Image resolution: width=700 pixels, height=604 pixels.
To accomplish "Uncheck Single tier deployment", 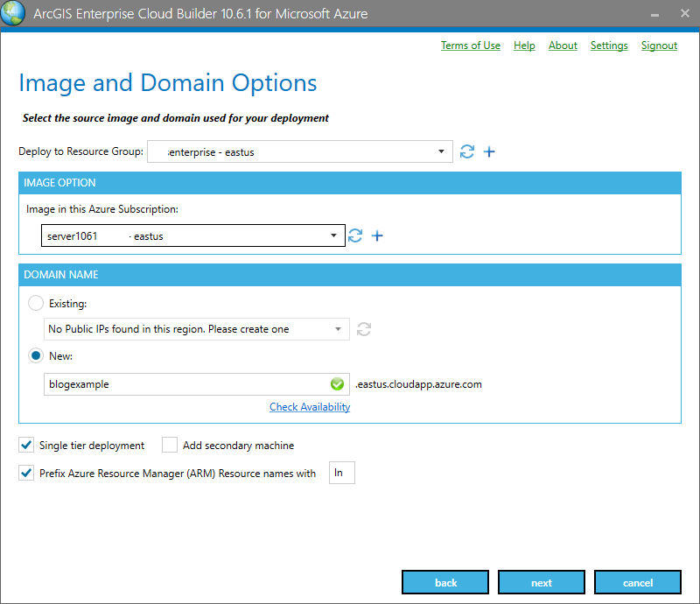I will [x=26, y=445].
